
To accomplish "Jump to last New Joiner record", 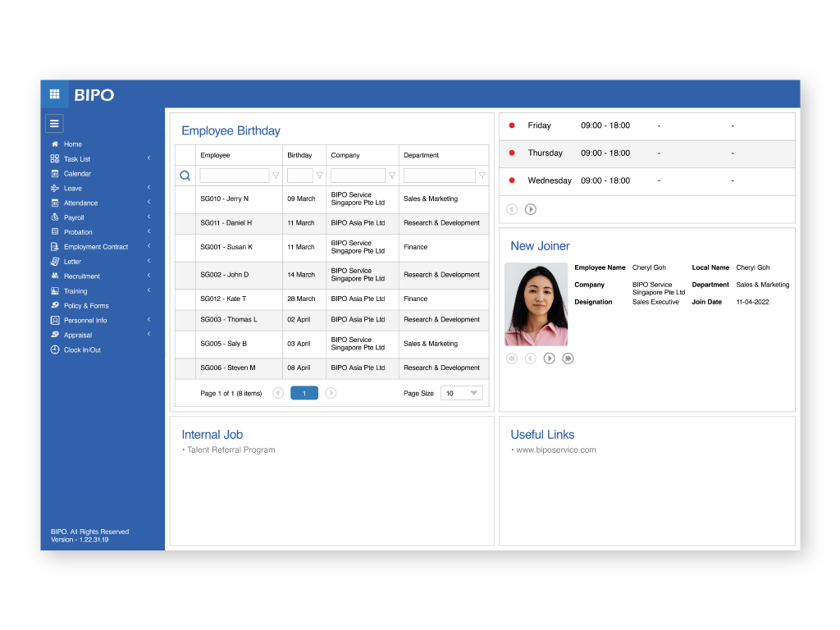I will [x=568, y=358].
